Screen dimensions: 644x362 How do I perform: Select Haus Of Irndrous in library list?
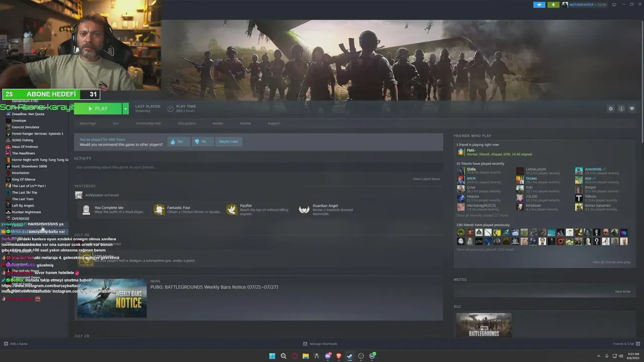point(25,147)
